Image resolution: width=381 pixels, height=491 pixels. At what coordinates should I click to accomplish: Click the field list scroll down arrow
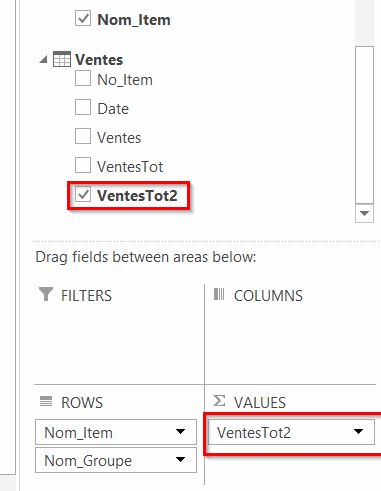point(364,213)
